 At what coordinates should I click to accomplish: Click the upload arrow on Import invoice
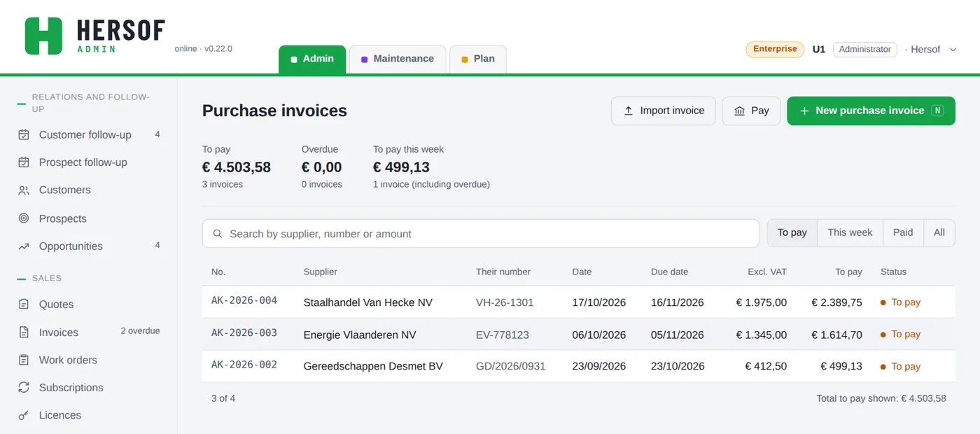(628, 111)
